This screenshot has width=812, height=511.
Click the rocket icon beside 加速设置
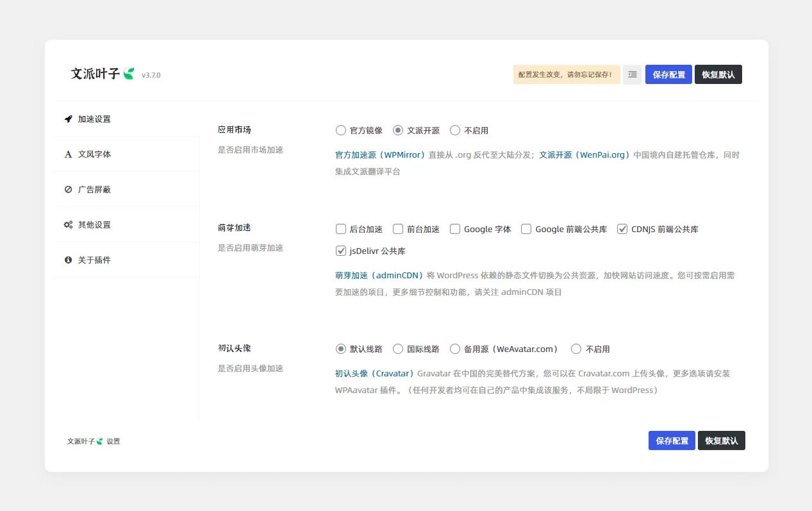(x=68, y=119)
